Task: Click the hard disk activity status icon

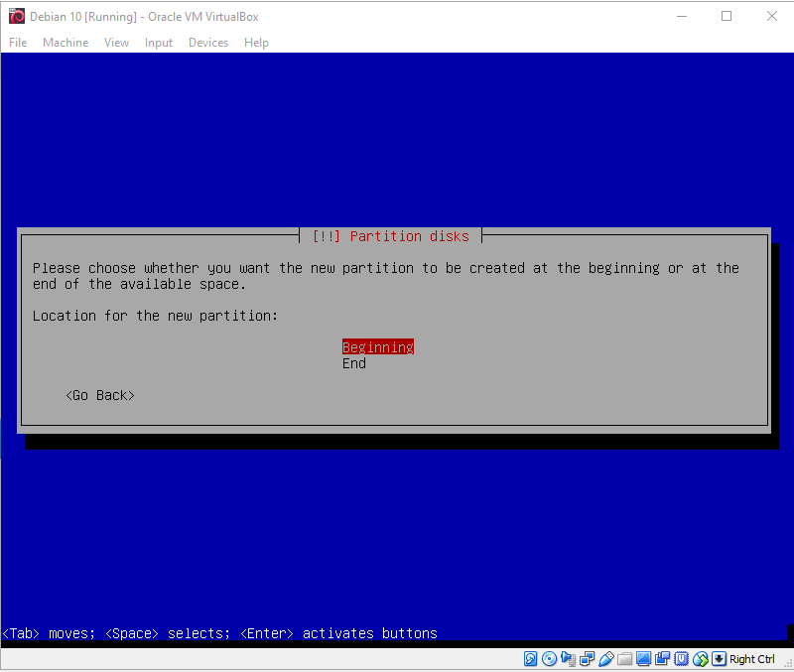Action: click(x=530, y=659)
